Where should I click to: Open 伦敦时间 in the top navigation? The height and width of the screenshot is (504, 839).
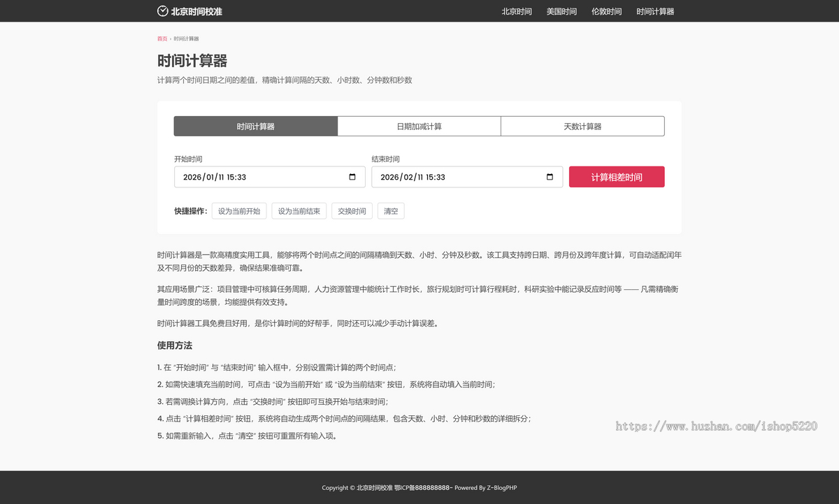point(606,11)
